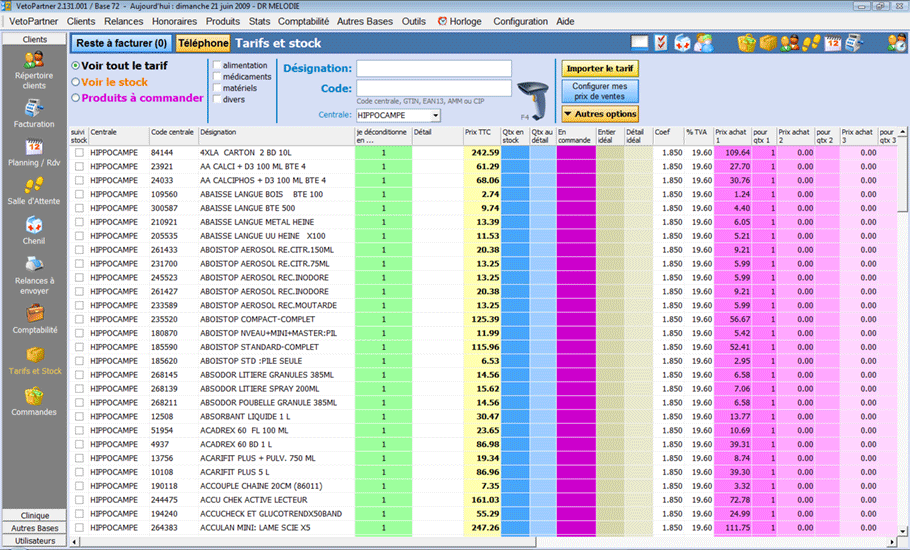The image size is (910, 550).
Task: Click the barcode scanner icon
Action: (x=535, y=100)
